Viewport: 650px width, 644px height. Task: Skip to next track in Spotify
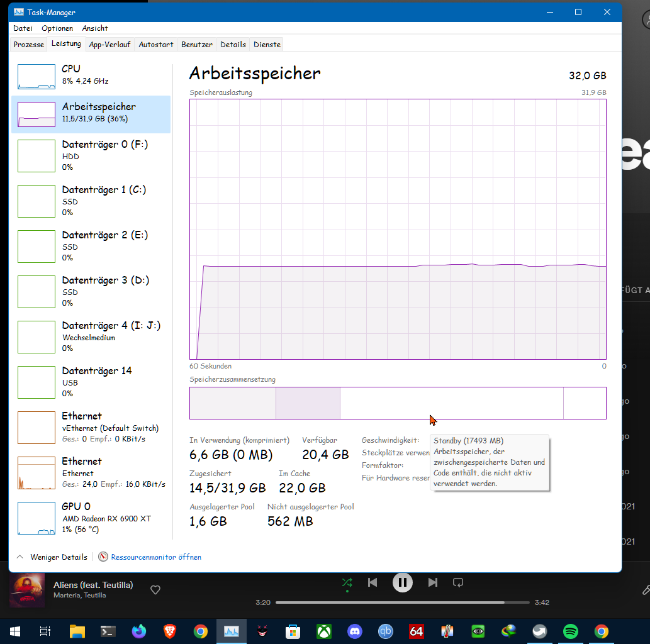[x=432, y=582]
